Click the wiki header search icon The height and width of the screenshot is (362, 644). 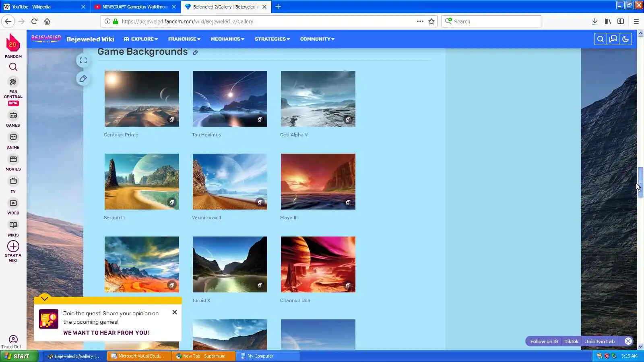click(600, 39)
